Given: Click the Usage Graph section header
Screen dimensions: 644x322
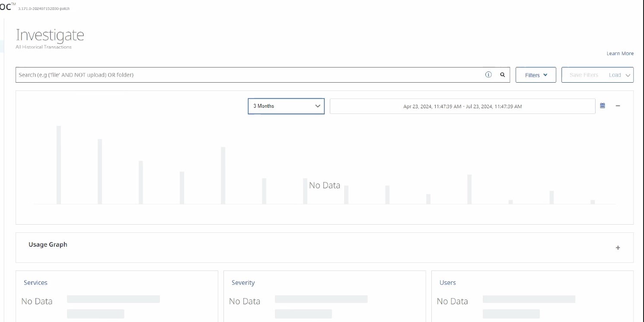Looking at the screenshot, I should (x=48, y=245).
